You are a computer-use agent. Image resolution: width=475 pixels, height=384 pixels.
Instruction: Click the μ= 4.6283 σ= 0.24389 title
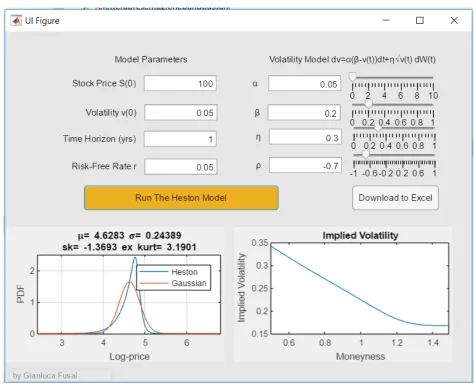pos(130,235)
